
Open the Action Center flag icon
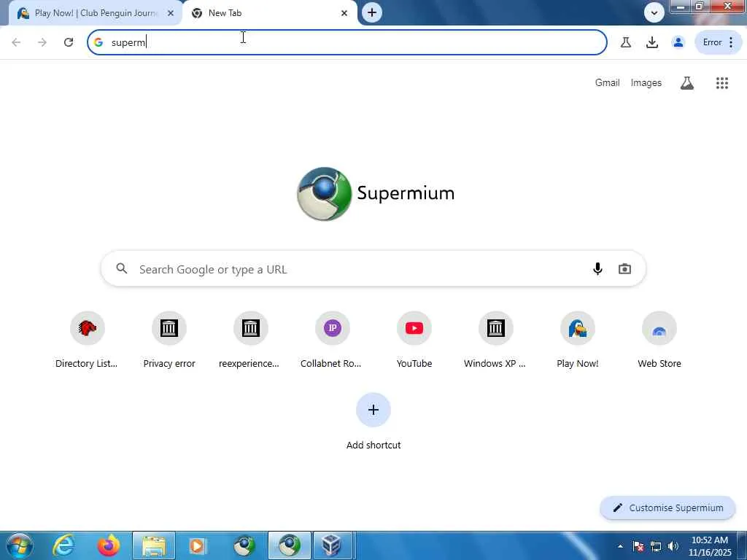pos(638,546)
